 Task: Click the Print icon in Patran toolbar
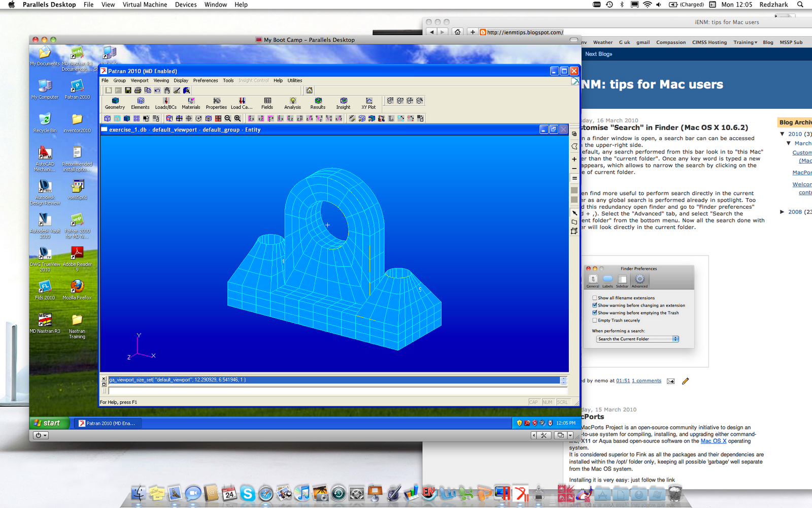(138, 90)
